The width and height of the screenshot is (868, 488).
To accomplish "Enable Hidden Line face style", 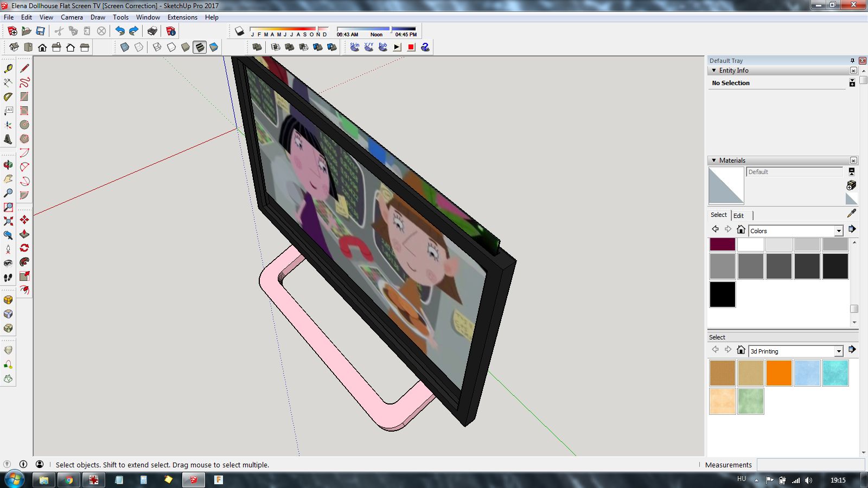I will (x=171, y=47).
